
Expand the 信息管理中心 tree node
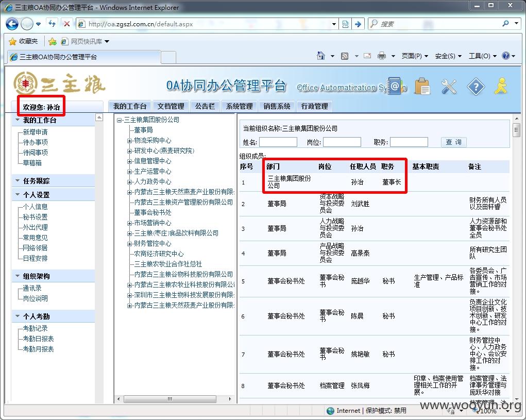[x=129, y=161]
